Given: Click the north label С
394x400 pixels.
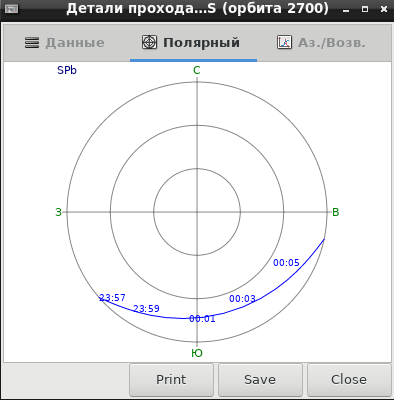Looking at the screenshot, I should coord(197,70).
